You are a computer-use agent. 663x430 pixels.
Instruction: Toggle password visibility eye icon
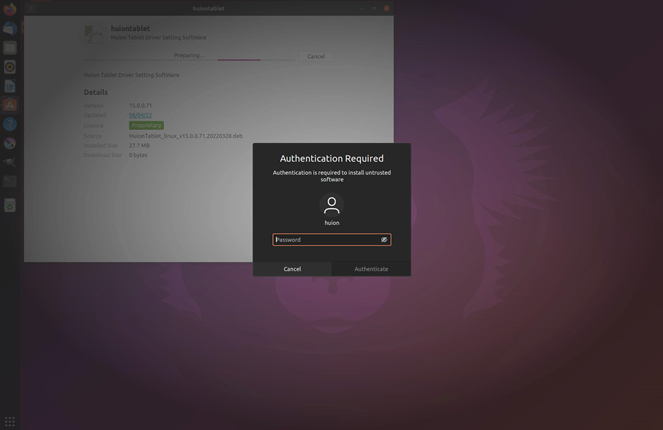pos(384,240)
